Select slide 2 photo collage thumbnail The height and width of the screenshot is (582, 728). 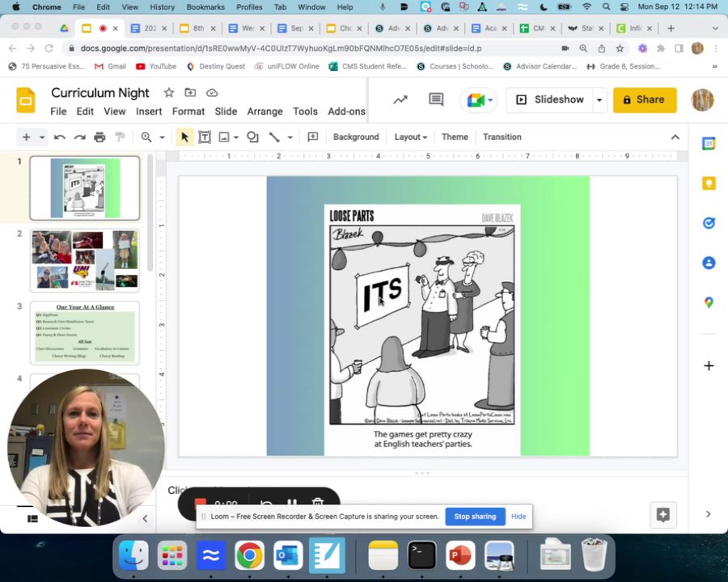[x=85, y=260]
